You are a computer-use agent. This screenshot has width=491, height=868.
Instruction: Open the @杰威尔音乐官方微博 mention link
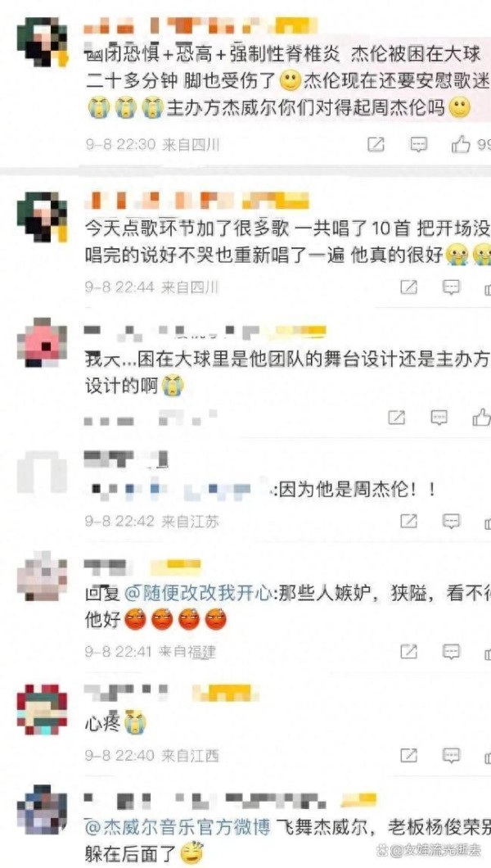178,828
